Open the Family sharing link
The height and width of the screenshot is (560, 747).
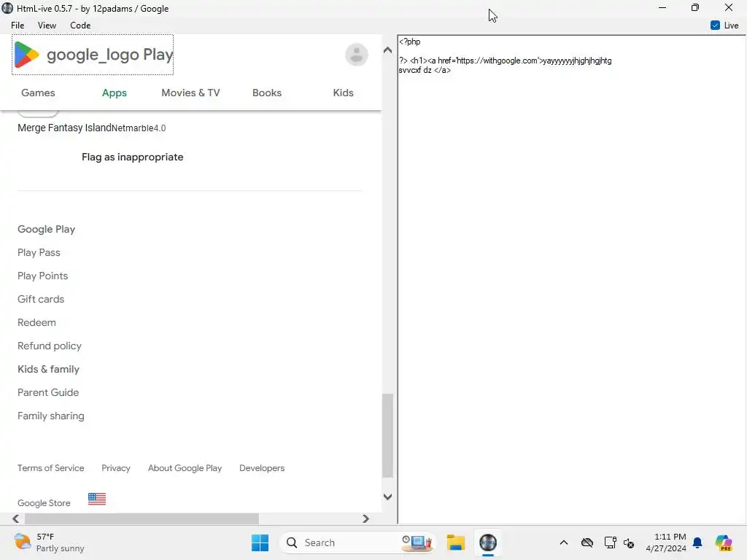point(50,416)
